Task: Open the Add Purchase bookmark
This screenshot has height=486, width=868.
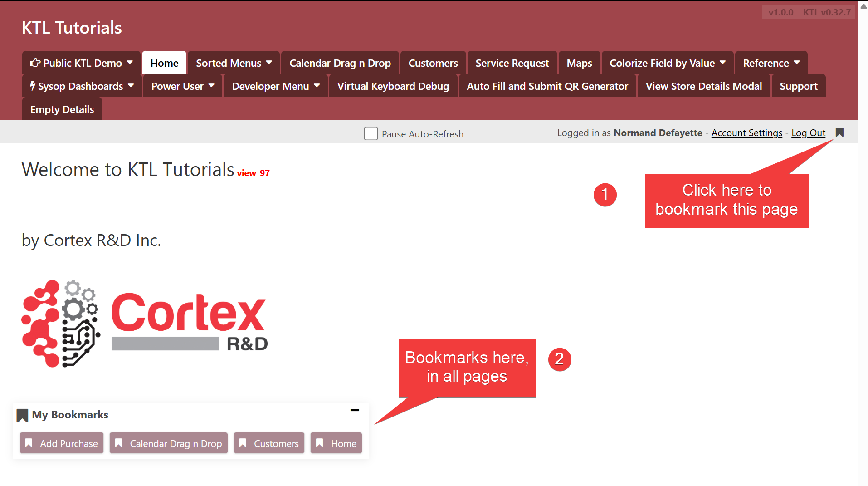Action: (x=62, y=443)
